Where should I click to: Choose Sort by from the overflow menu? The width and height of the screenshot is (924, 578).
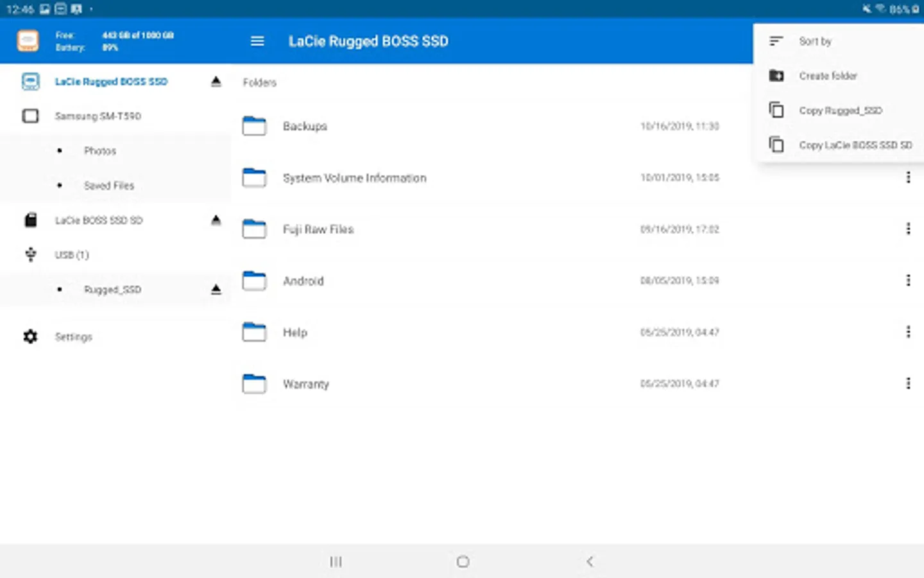(x=839, y=41)
